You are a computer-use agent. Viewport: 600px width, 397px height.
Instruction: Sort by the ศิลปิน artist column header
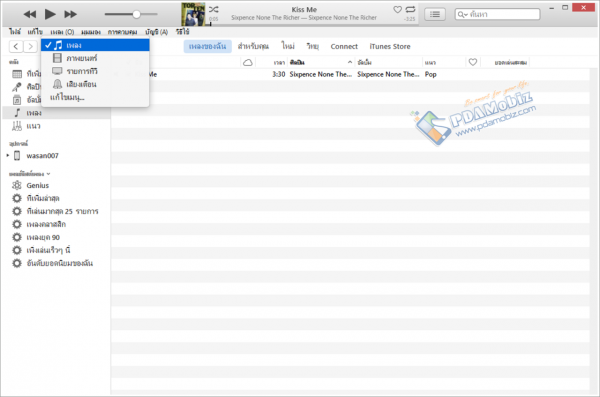[321, 62]
